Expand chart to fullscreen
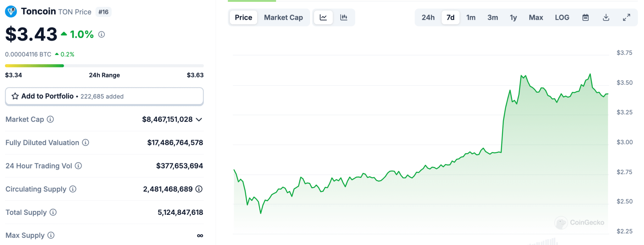Viewport: 644px width, 245px height. (x=626, y=18)
